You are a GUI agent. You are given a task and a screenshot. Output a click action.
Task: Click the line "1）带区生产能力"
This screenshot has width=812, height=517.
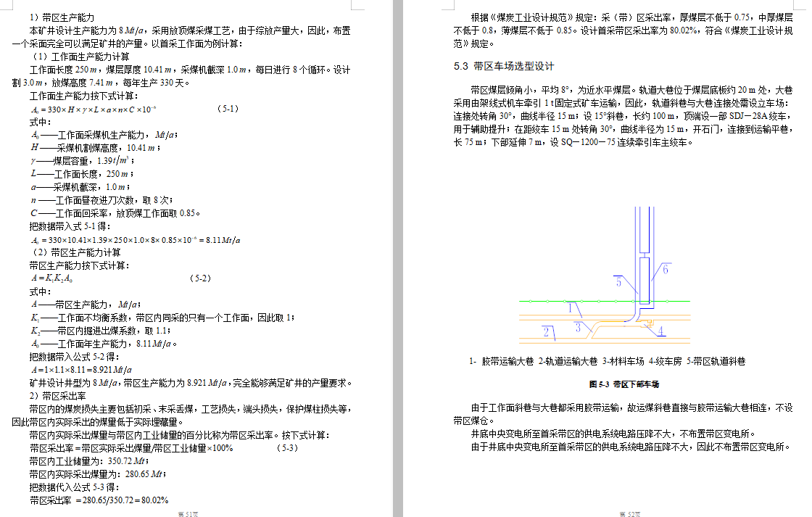62,17
